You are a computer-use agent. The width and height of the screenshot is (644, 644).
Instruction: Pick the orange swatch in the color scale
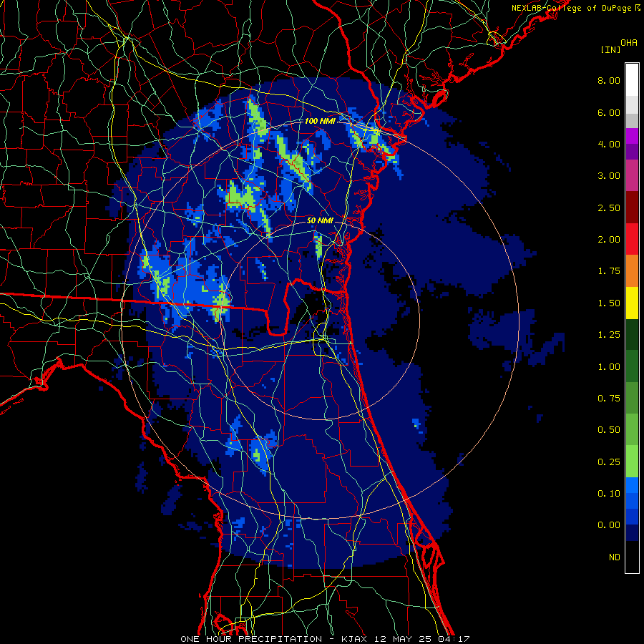pyautogui.click(x=632, y=271)
